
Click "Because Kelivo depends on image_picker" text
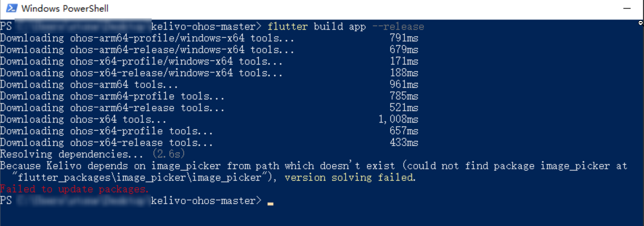[x=110, y=166]
